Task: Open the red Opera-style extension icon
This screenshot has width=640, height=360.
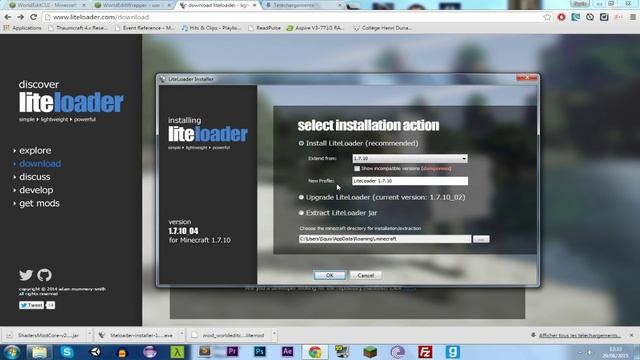Action: click(x=562, y=17)
